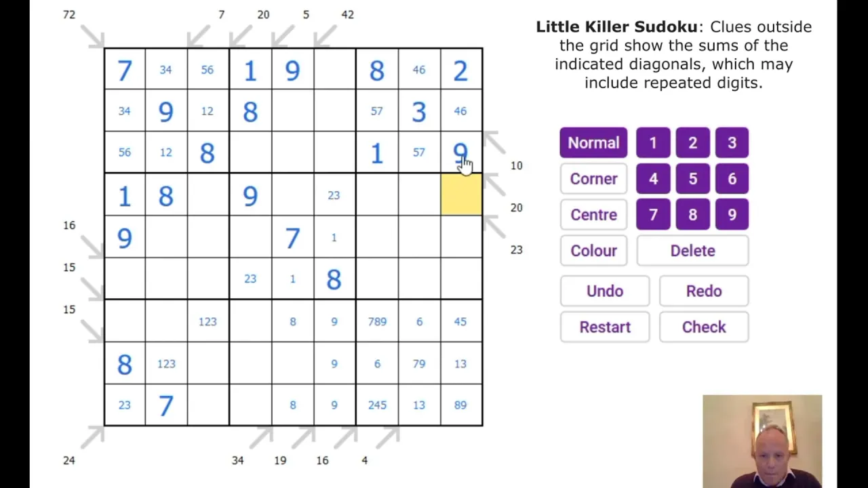Click digit 3 on number pad

[732, 143]
